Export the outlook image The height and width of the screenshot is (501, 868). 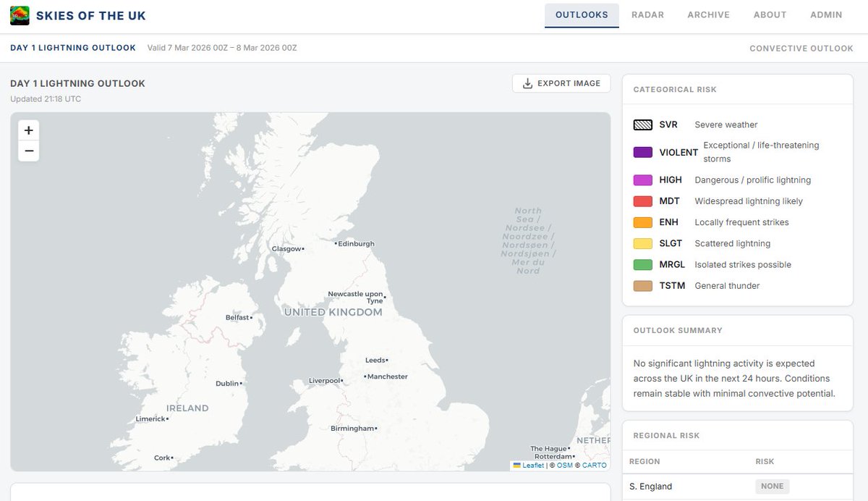pyautogui.click(x=561, y=83)
